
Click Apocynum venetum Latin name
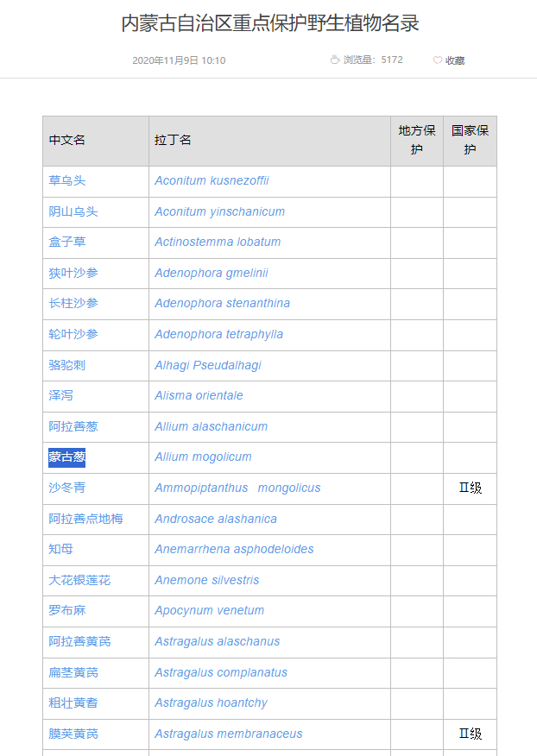pos(210,610)
